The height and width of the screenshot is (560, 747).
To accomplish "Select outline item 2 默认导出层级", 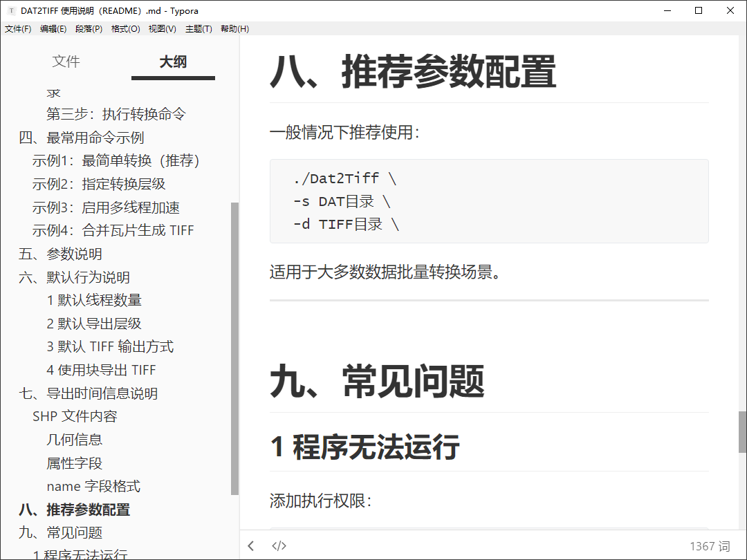I will point(94,324).
